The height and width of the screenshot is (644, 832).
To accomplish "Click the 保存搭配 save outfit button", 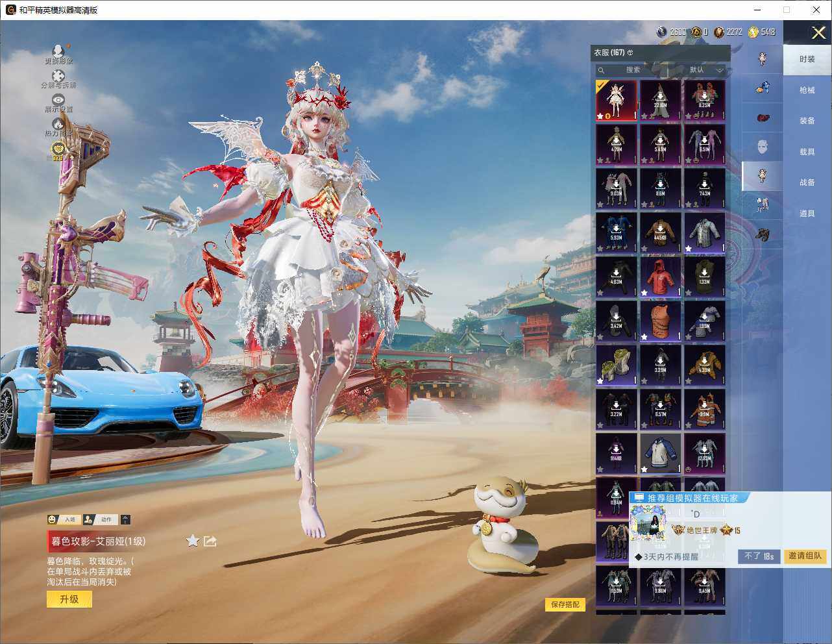I will click(565, 604).
